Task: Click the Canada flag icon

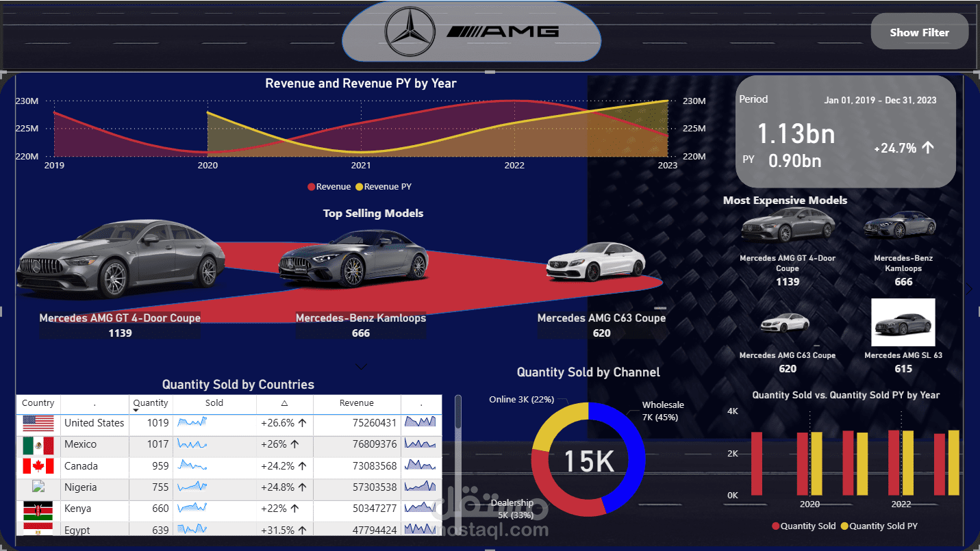Action: (x=38, y=467)
